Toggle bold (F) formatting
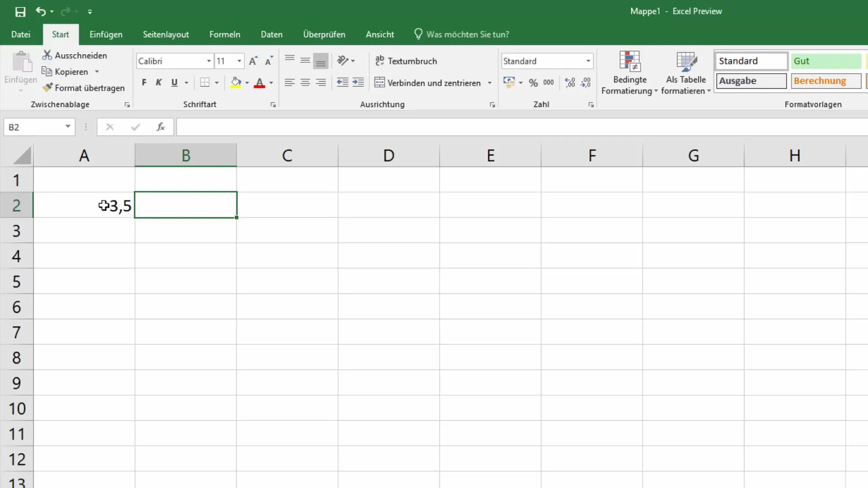This screenshot has height=488, width=868. tap(144, 83)
